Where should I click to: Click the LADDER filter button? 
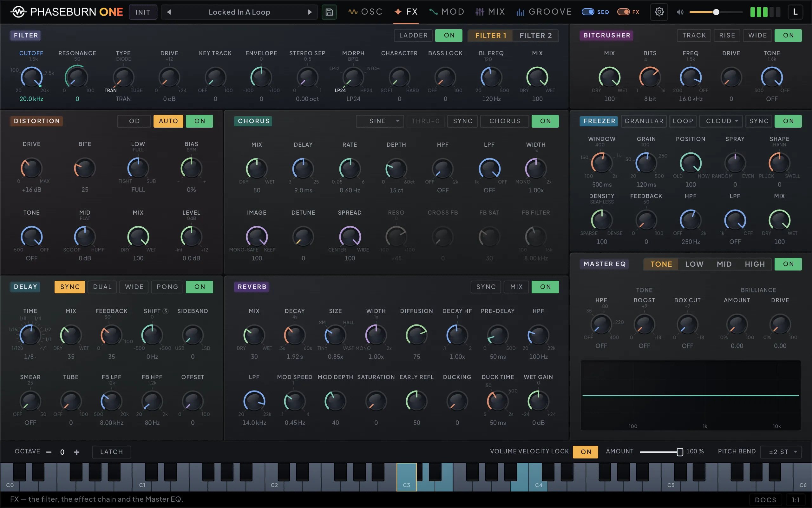(413, 35)
